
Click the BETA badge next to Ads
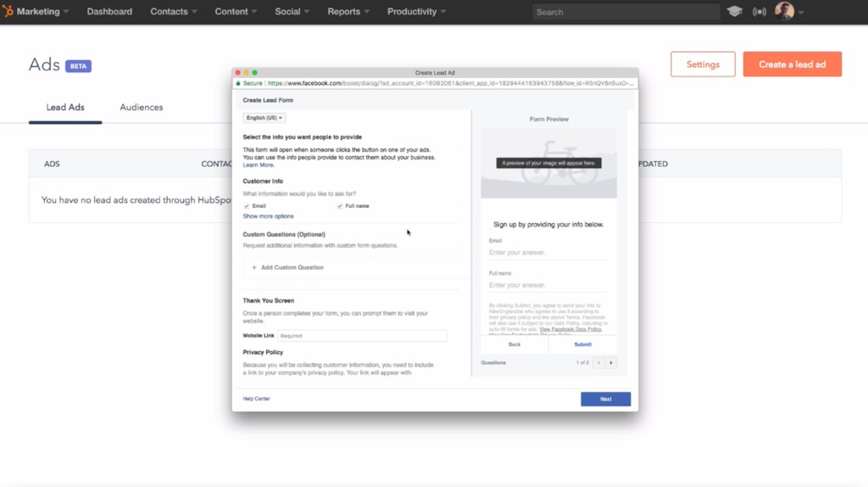[x=78, y=66]
